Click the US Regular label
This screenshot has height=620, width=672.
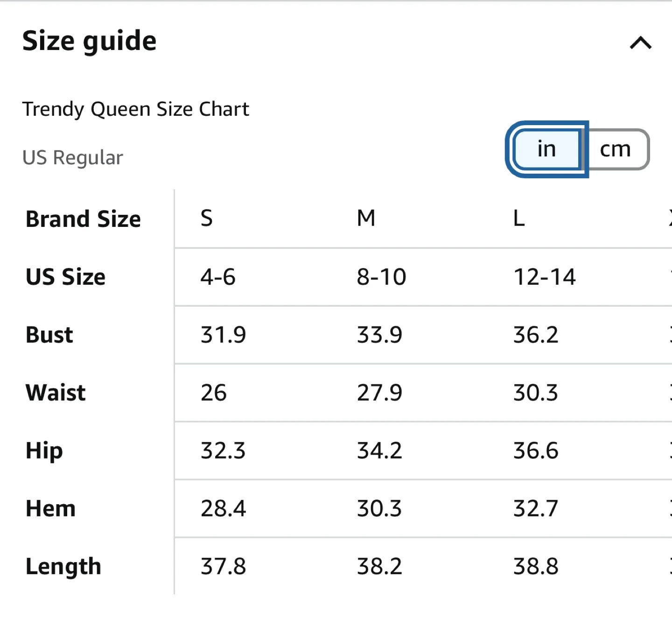tap(73, 157)
